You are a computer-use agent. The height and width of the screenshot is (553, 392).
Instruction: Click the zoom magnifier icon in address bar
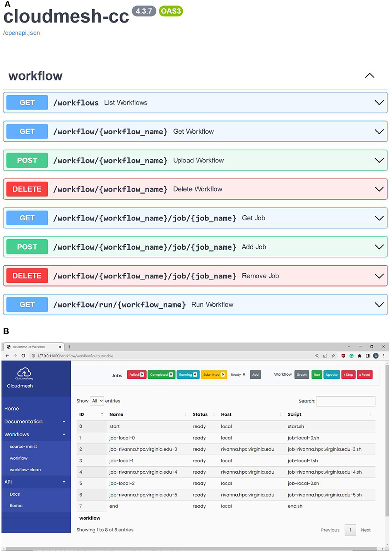[x=317, y=356]
